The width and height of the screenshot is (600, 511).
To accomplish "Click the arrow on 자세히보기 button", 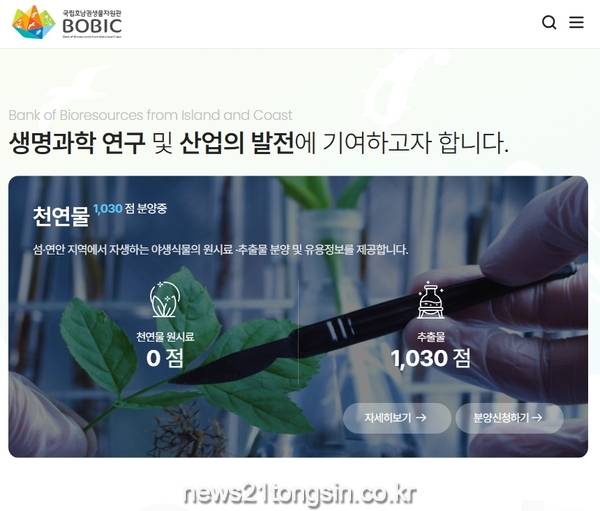I will 421,418.
